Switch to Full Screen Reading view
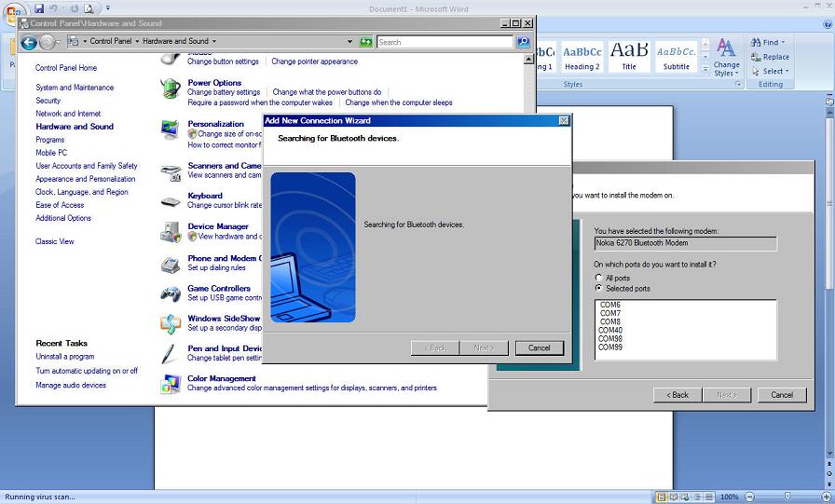This screenshot has height=504, width=835. click(673, 497)
